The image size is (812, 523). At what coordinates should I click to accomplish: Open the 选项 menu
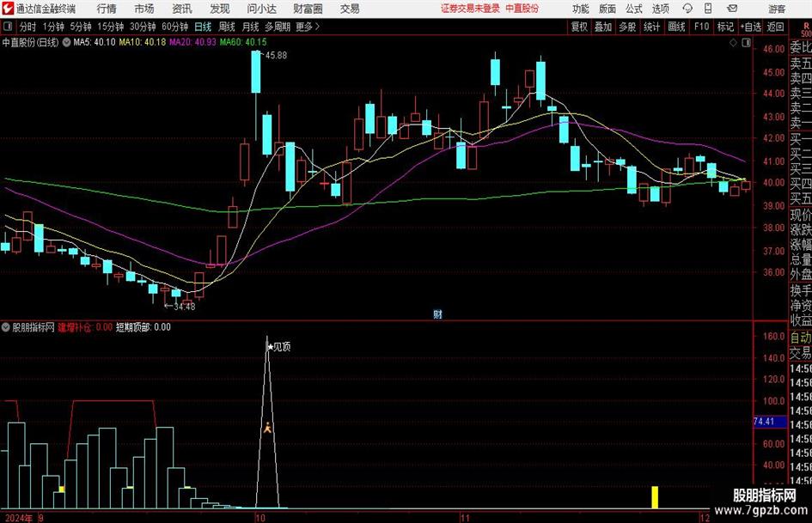(x=660, y=9)
